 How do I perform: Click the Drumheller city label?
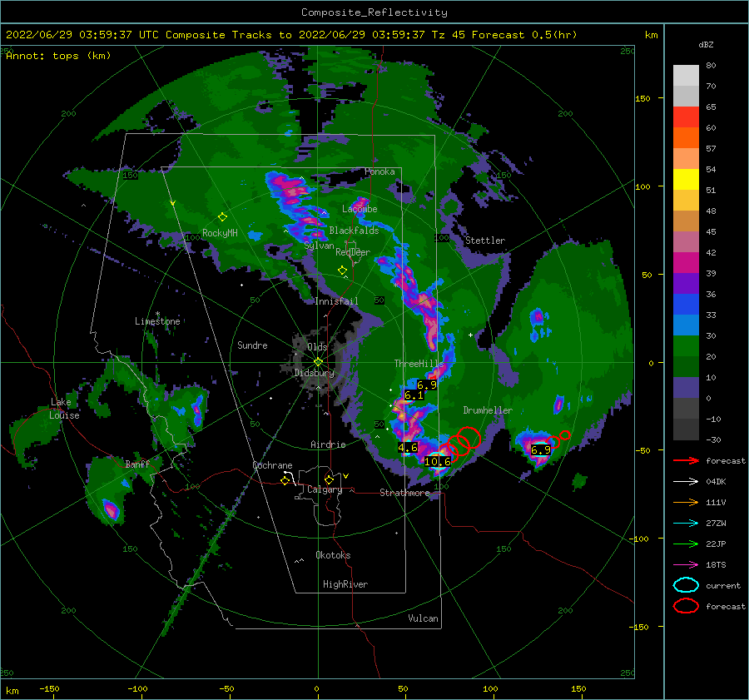[x=488, y=410]
